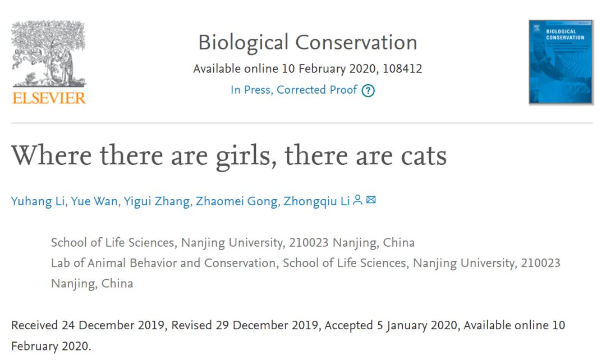
Task: Click the article number 108412
Action: coord(402,69)
